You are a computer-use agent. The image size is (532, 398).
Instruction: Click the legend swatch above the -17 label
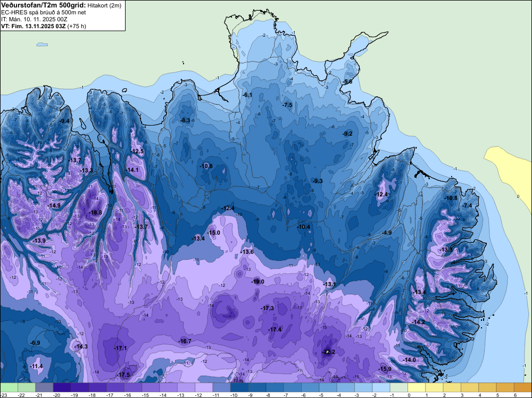[115, 387]
